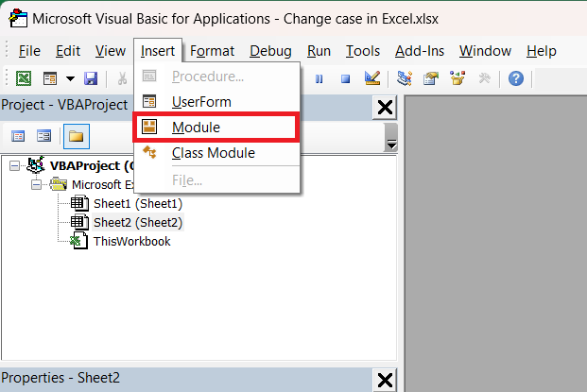Image resolution: width=587 pixels, height=392 pixels.
Task: Click the Cut scissors icon
Action: pos(122,79)
